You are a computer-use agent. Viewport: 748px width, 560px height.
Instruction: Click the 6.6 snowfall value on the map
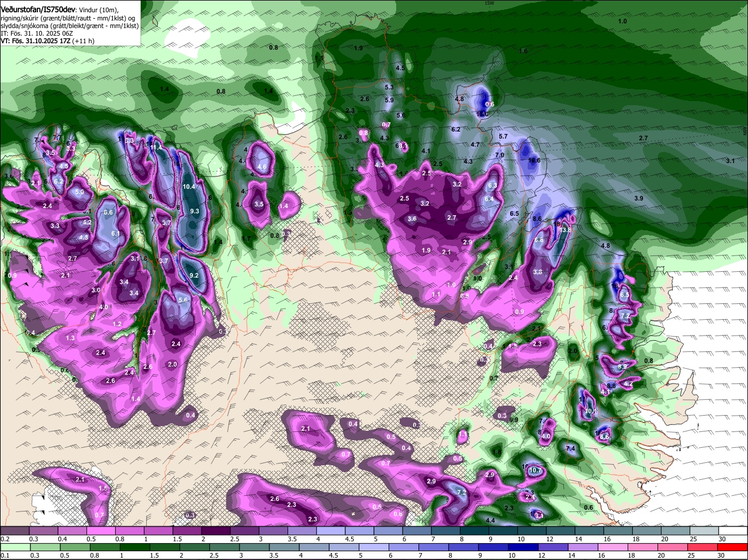coord(108,213)
